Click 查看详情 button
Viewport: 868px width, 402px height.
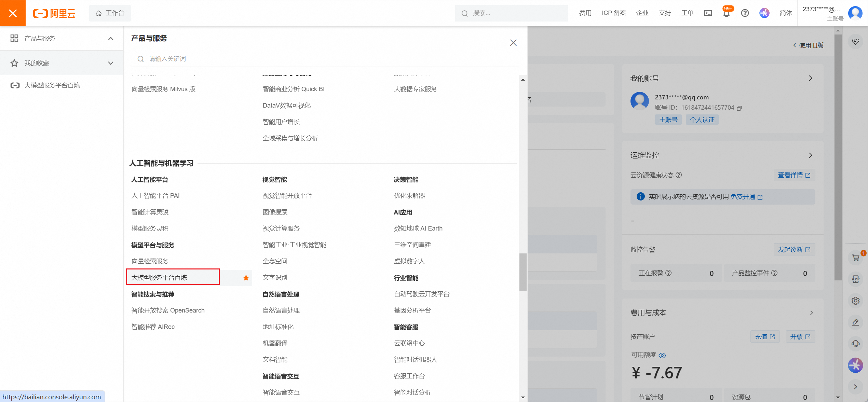coord(794,175)
